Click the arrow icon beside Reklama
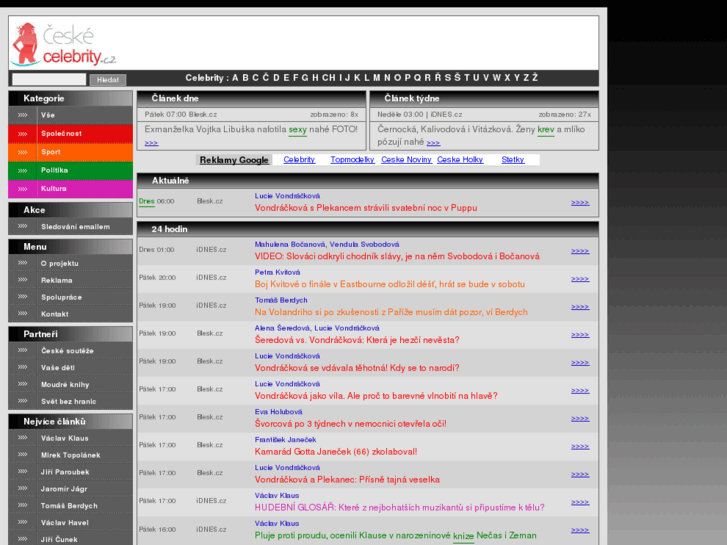 (x=22, y=280)
